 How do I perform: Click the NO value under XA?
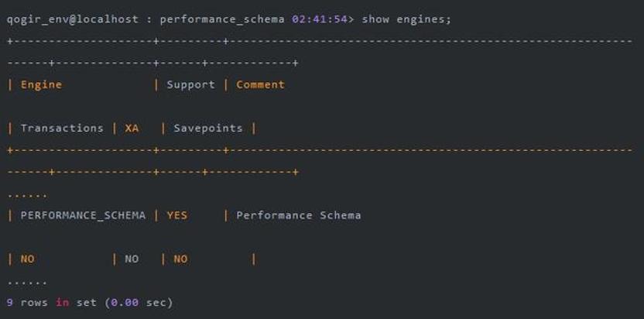(x=132, y=259)
